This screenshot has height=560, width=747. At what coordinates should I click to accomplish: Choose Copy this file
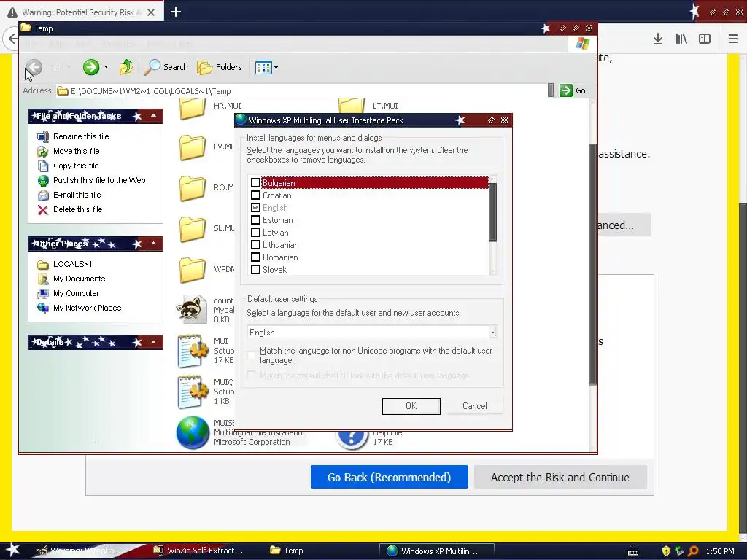pyautogui.click(x=76, y=166)
